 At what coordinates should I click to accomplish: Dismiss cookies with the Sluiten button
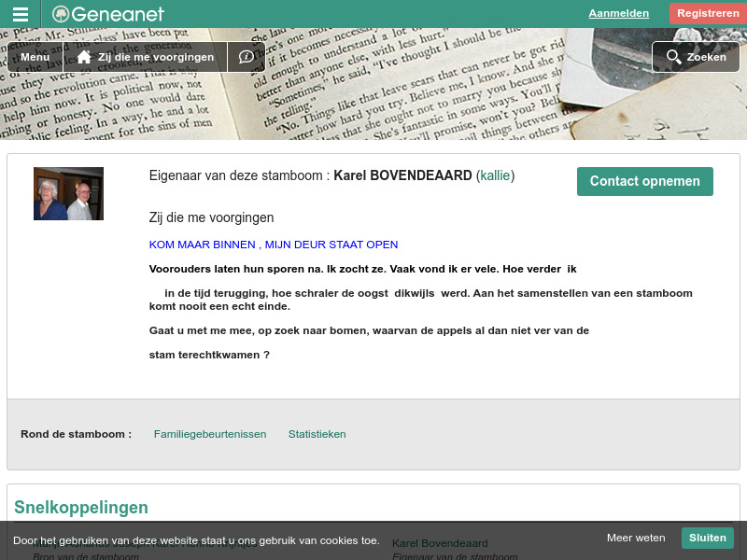tap(707, 538)
